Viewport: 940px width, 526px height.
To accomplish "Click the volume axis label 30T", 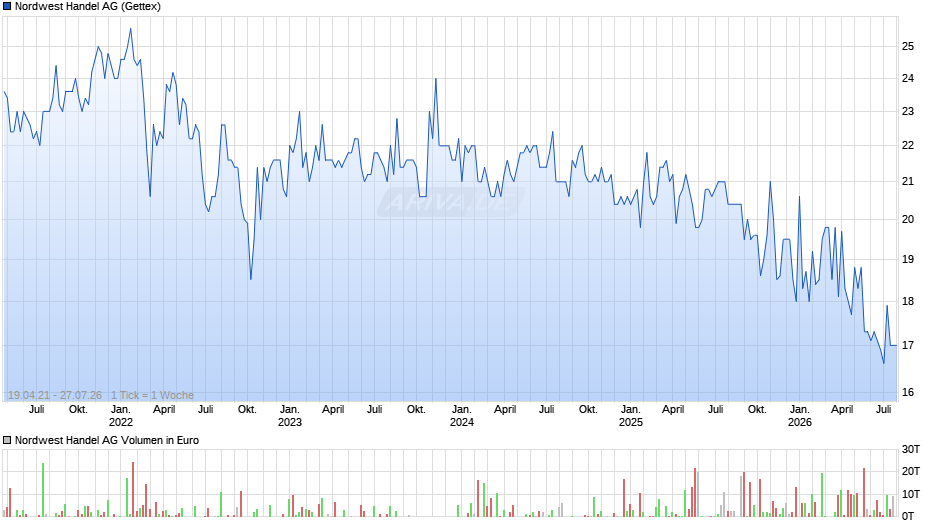I will 911,449.
